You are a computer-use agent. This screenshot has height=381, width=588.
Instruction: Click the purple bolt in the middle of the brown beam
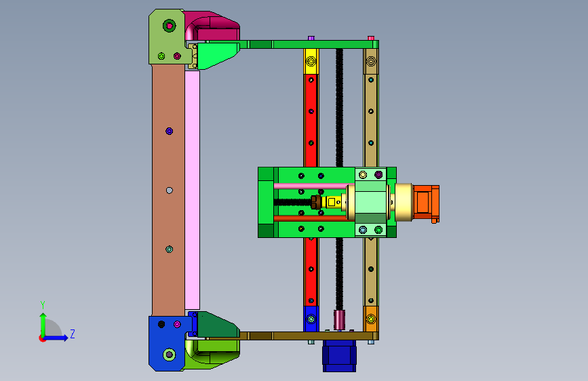click(x=169, y=131)
